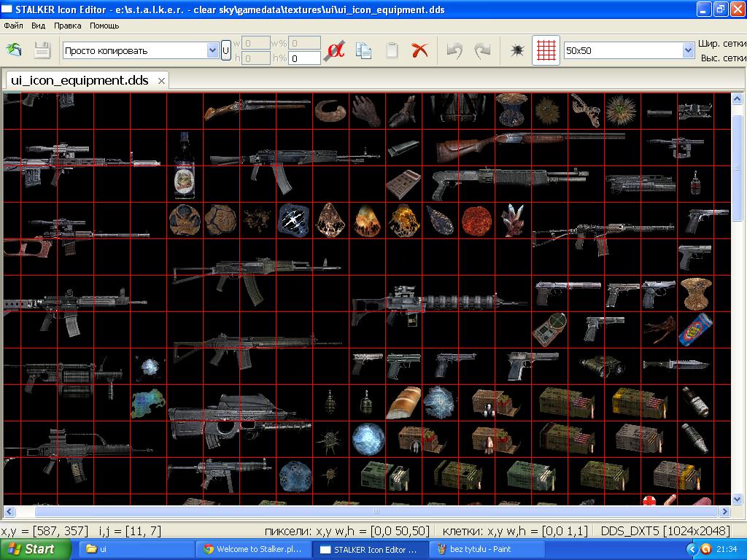Click the vertical scrollbar down arrow

pyautogui.click(x=737, y=499)
